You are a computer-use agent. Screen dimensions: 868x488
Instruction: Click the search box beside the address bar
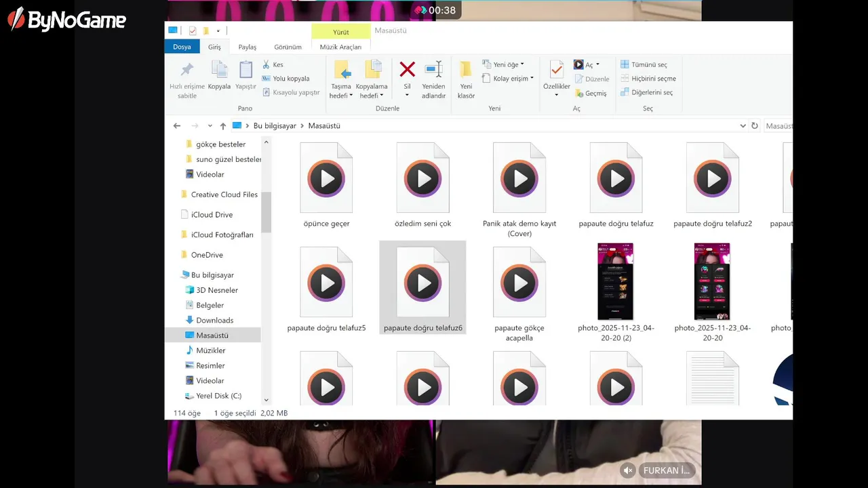(778, 126)
